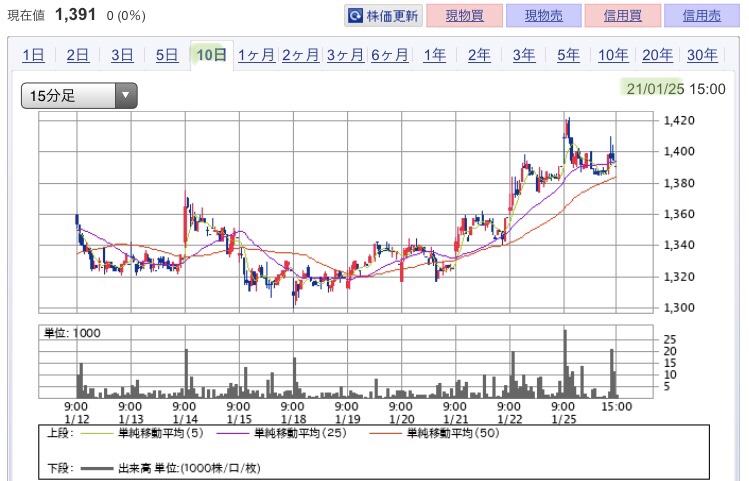The height and width of the screenshot is (481, 749).
Task: Click the 単純移動平均(25) legend text
Action: click(x=300, y=433)
